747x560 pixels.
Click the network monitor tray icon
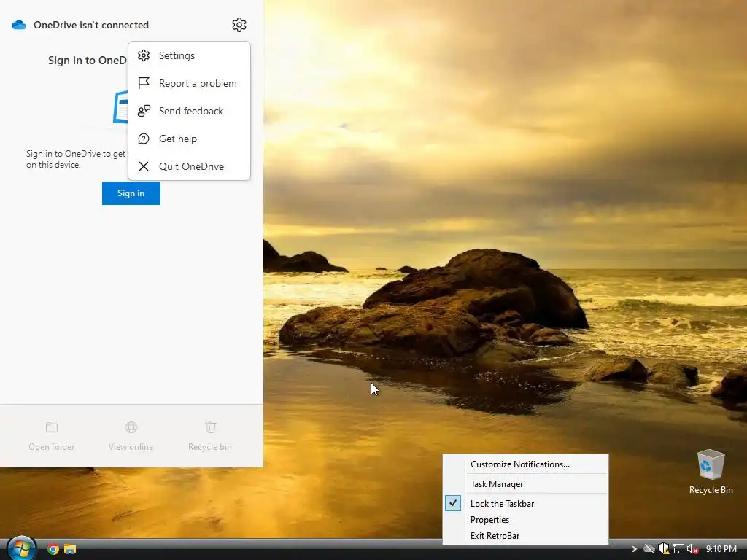pos(678,549)
